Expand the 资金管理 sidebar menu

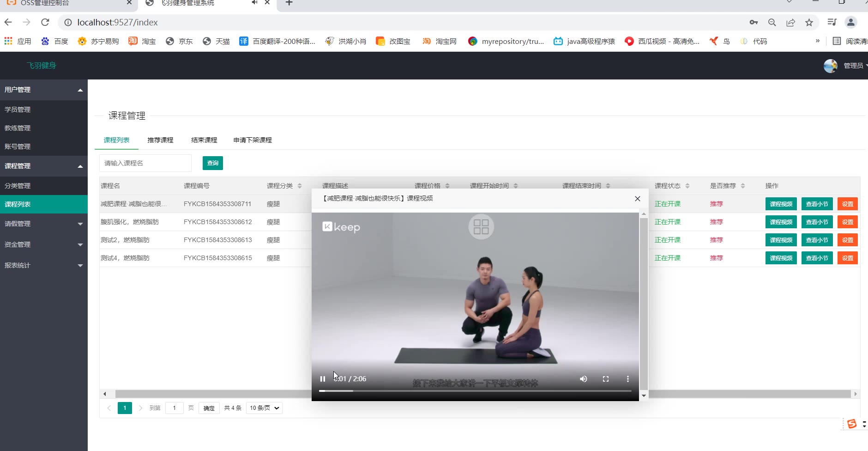click(x=44, y=244)
